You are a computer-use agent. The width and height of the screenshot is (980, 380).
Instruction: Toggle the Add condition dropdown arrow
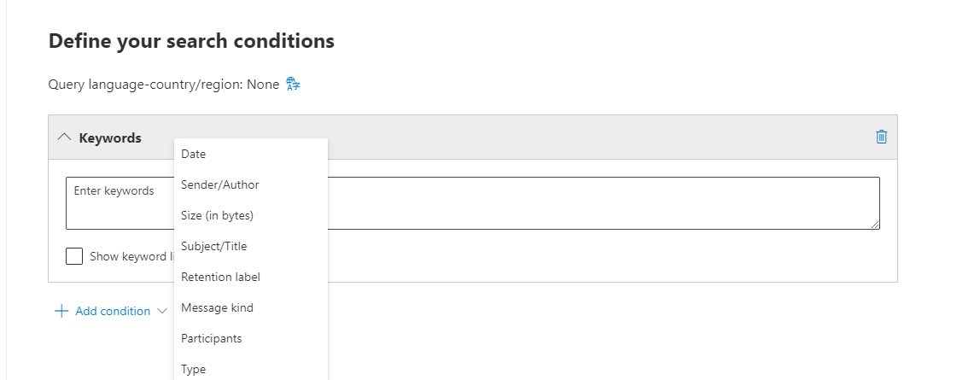(162, 312)
